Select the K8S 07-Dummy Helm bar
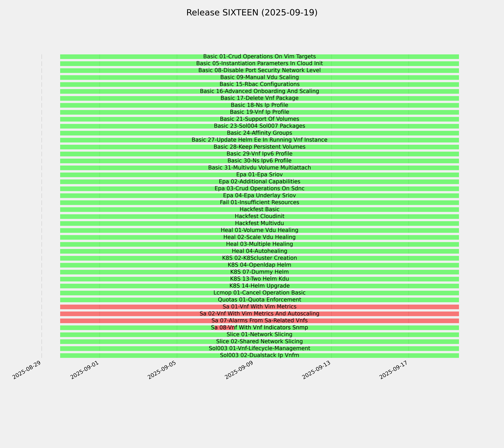Viewport: 504px width, 448px height. (259, 272)
